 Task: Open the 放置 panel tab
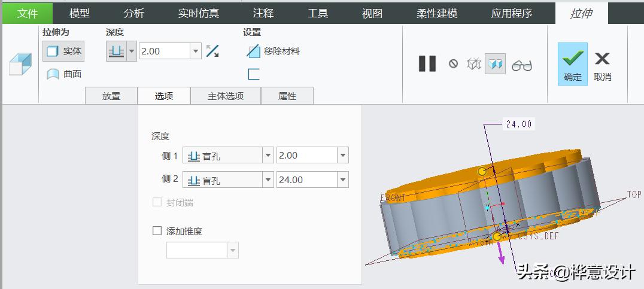click(x=111, y=96)
